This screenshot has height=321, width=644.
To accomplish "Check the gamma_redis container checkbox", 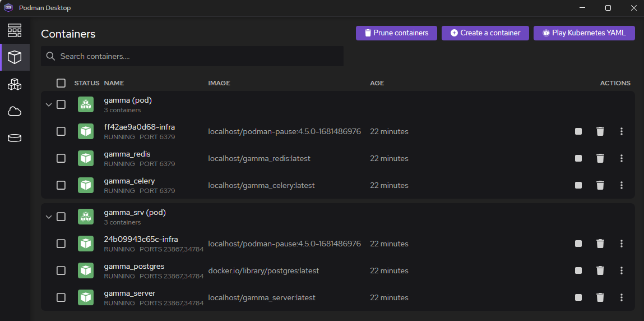I will click(x=61, y=158).
